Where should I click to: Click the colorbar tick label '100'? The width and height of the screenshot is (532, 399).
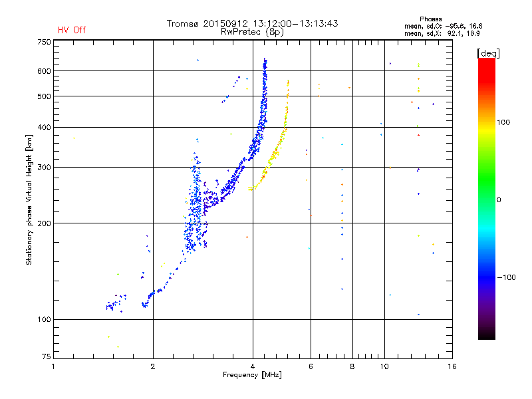(x=503, y=122)
